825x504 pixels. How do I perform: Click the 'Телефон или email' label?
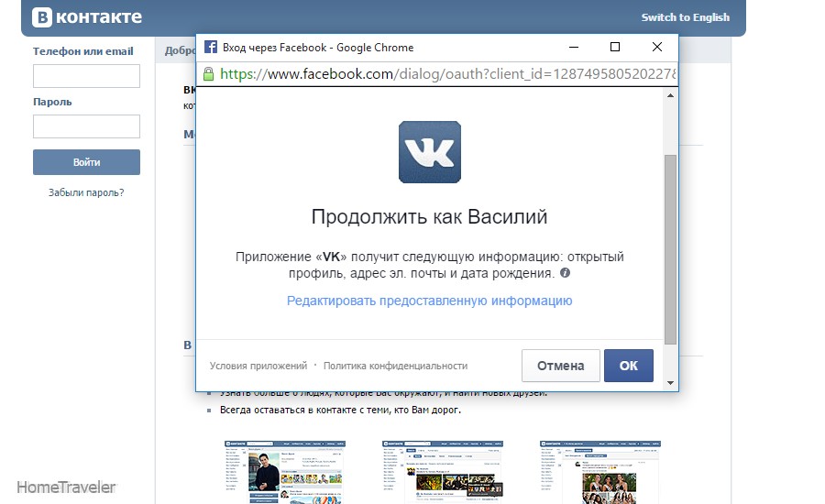coord(83,51)
